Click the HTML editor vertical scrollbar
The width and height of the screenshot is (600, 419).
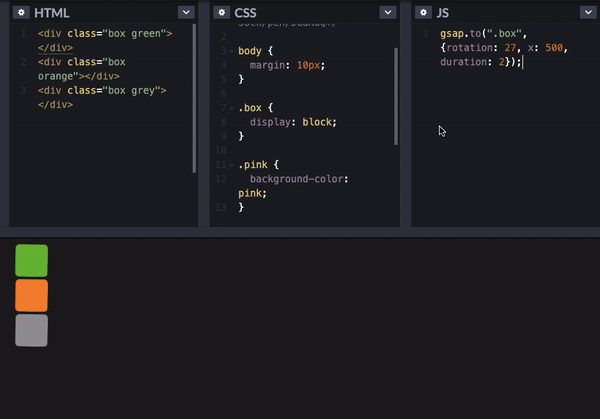(x=194, y=98)
